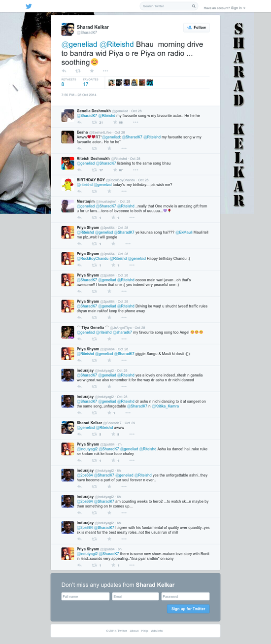
Task: Click the Full name input field
Action: (x=85, y=596)
